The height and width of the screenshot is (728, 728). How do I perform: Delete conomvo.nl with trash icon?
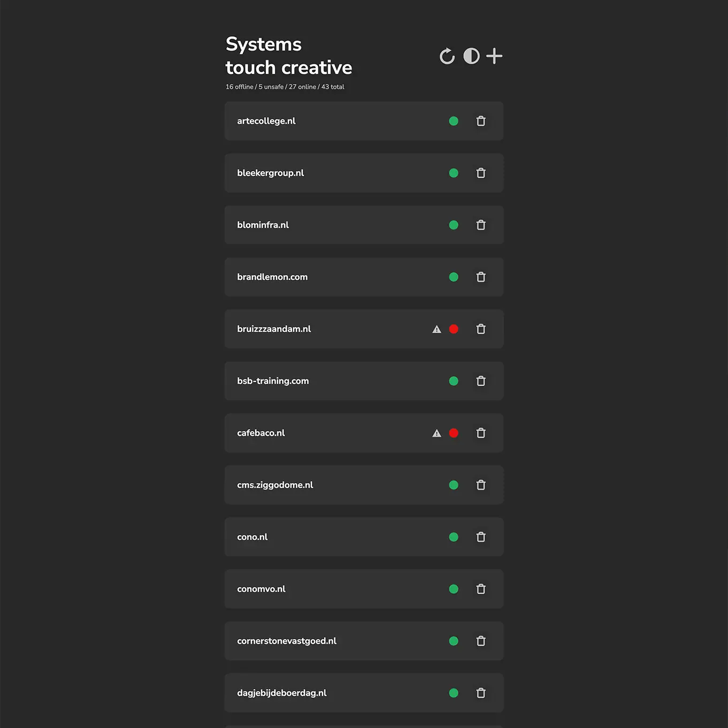[481, 589]
